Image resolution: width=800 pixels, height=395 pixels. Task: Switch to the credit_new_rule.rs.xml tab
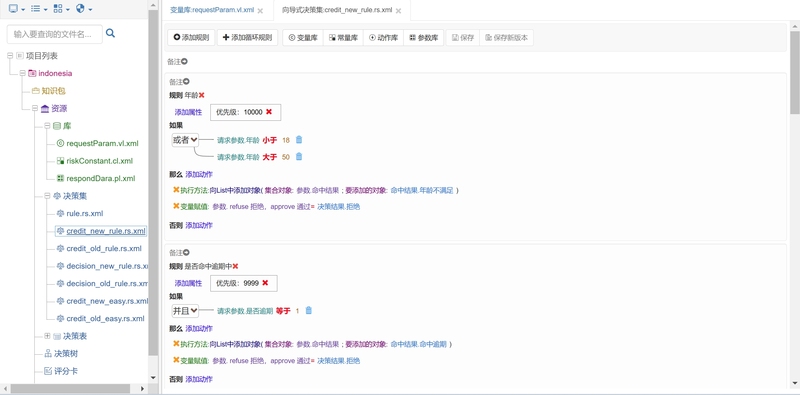337,10
